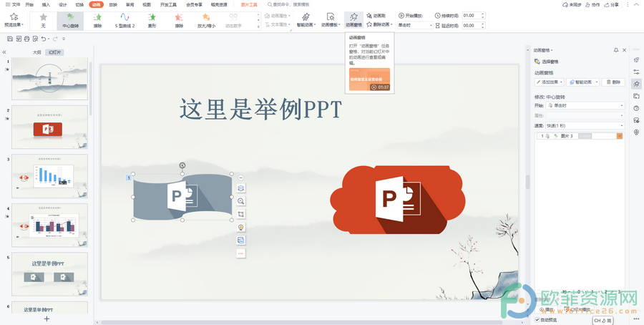
Task: Click the zoom magnifier icon beside image
Action: pyautogui.click(x=241, y=201)
